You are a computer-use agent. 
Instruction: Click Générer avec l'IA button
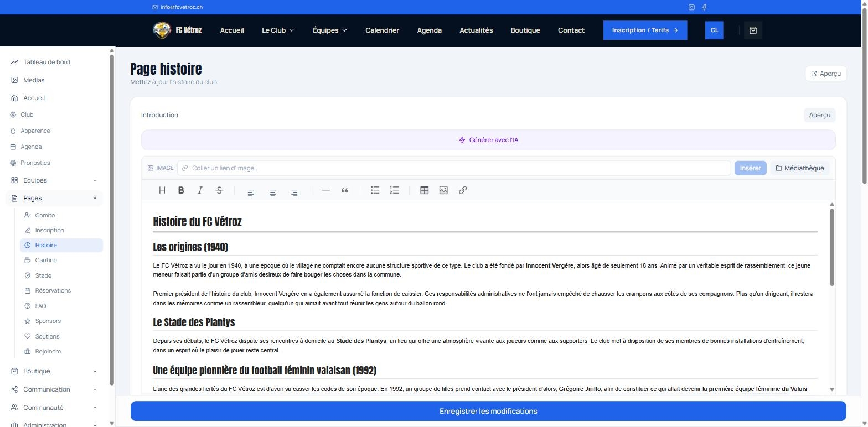click(488, 140)
